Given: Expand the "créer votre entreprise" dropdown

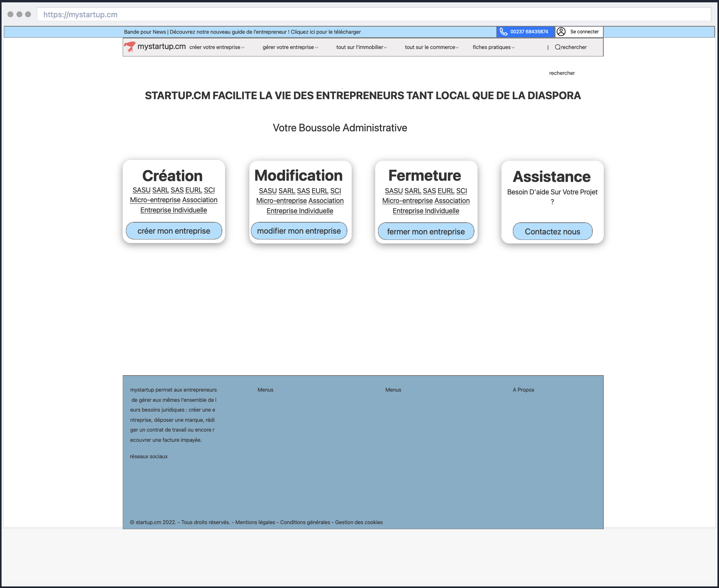Looking at the screenshot, I should click(216, 47).
